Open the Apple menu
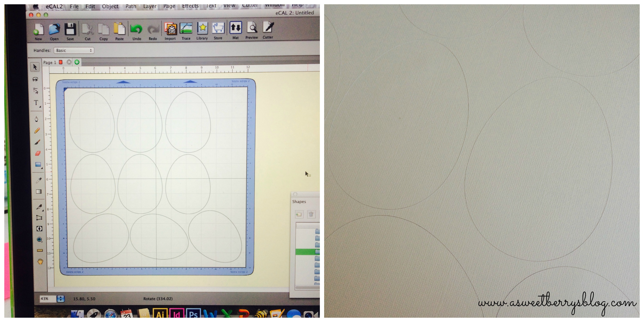This screenshot has height=322, width=644. (x=36, y=7)
